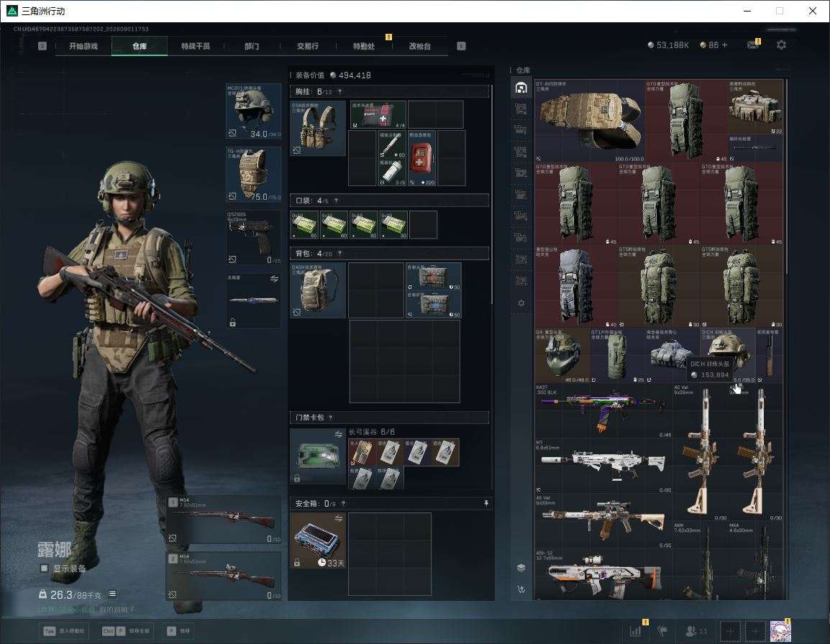Screen dimensions: 830x644
Task: Open the weight details list icon
Action: click(112, 594)
